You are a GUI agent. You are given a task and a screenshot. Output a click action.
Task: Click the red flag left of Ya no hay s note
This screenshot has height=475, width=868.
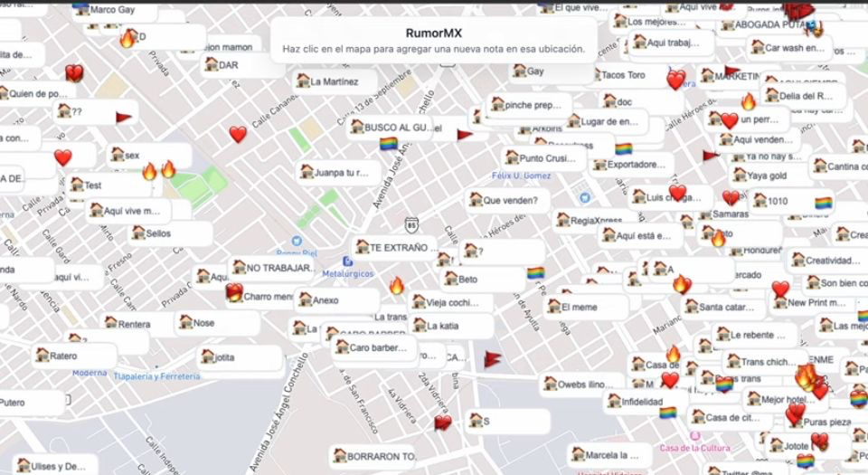(x=711, y=157)
